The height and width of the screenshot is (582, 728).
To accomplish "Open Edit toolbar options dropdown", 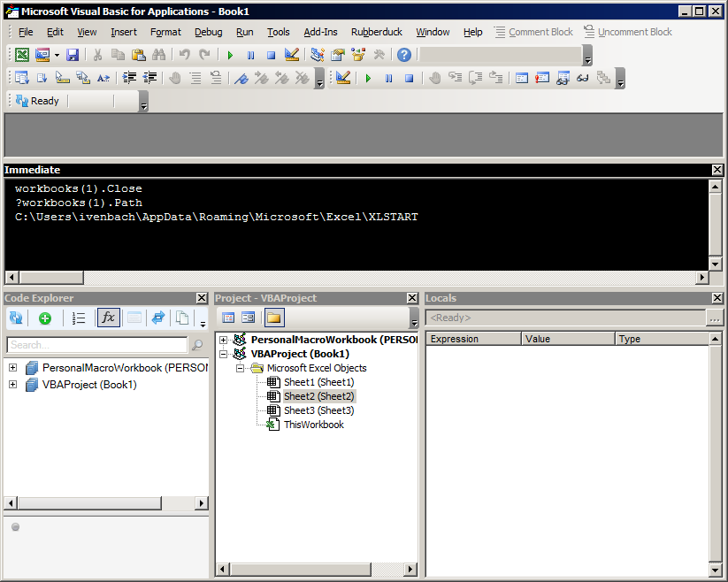I will pos(319,78).
